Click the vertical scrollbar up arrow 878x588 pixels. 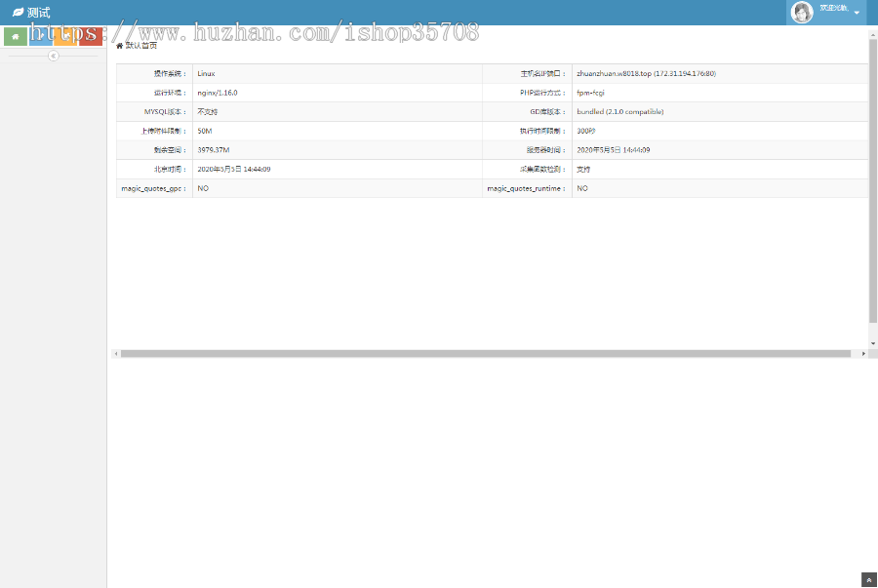tap(873, 35)
